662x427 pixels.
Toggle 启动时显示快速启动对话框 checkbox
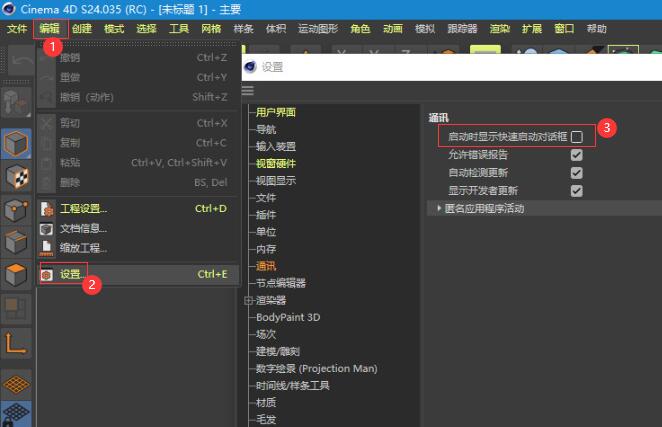tap(576, 136)
